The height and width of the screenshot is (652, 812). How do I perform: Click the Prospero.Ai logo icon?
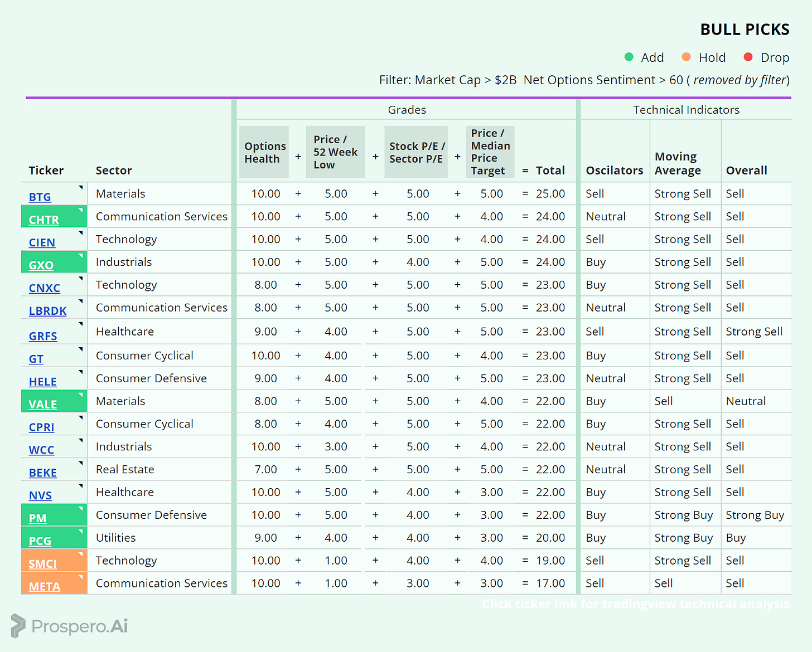click(18, 626)
